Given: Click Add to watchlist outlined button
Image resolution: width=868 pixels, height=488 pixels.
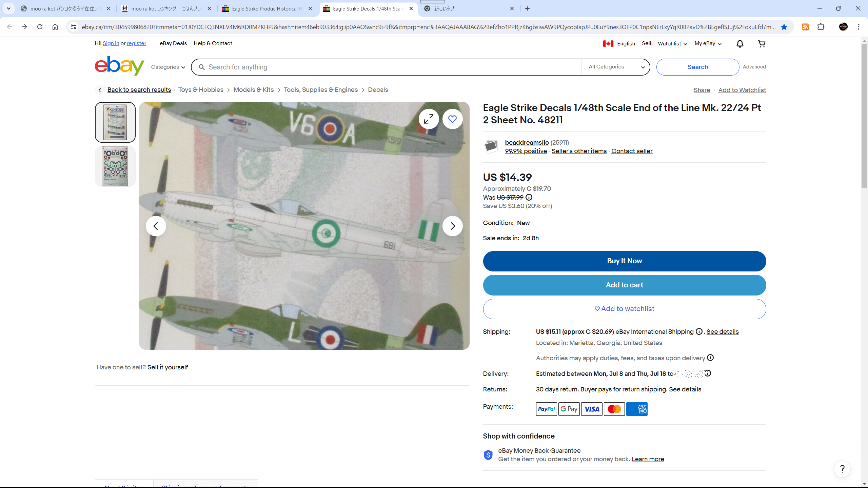Looking at the screenshot, I should pos(624,309).
